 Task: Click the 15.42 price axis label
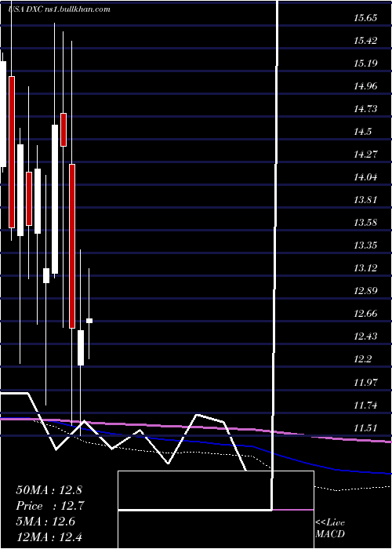click(365, 41)
